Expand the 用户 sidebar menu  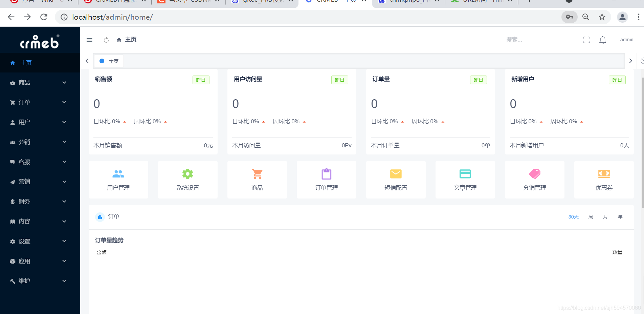[x=40, y=122]
